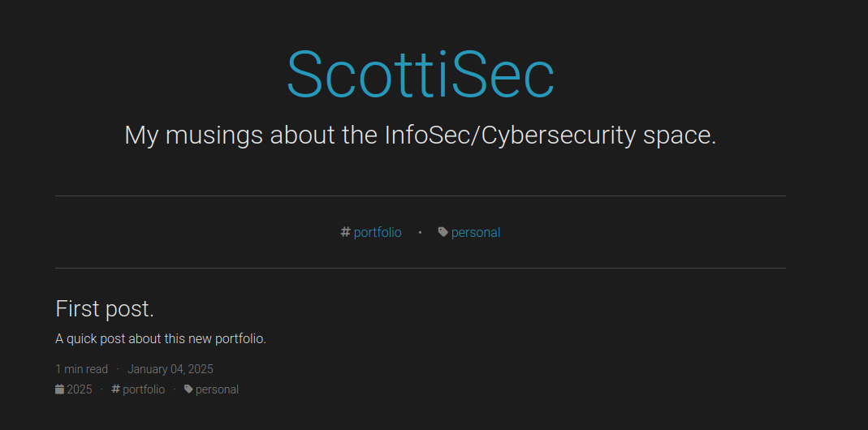The width and height of the screenshot is (868, 430).
Task: Click the tag icon in the post metadata
Action: (188, 389)
